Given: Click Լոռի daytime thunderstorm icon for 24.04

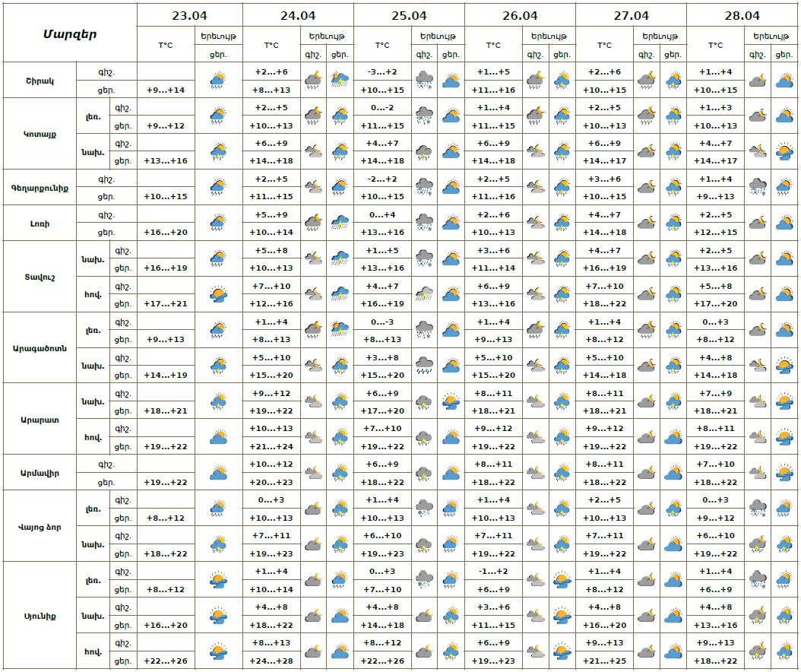Looking at the screenshot, I should (x=340, y=223).
